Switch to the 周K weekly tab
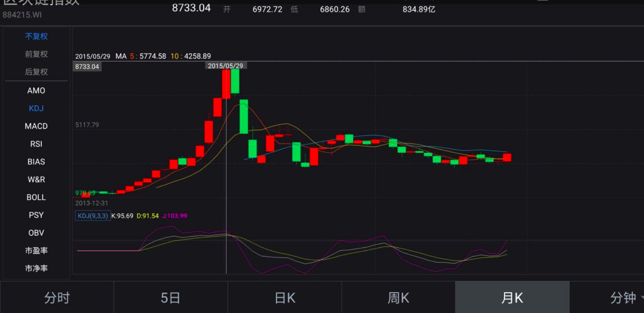 coord(398,298)
